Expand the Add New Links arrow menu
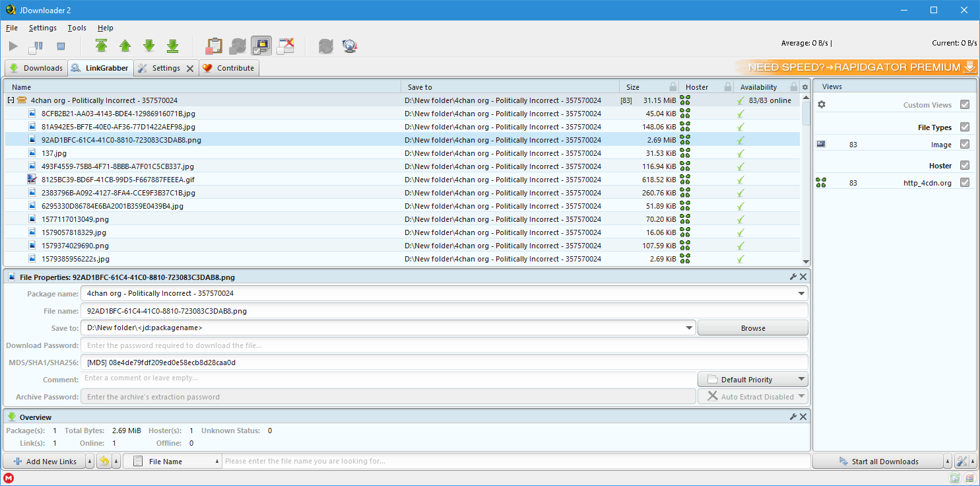Image resolution: width=980 pixels, height=486 pixels. 90,462
